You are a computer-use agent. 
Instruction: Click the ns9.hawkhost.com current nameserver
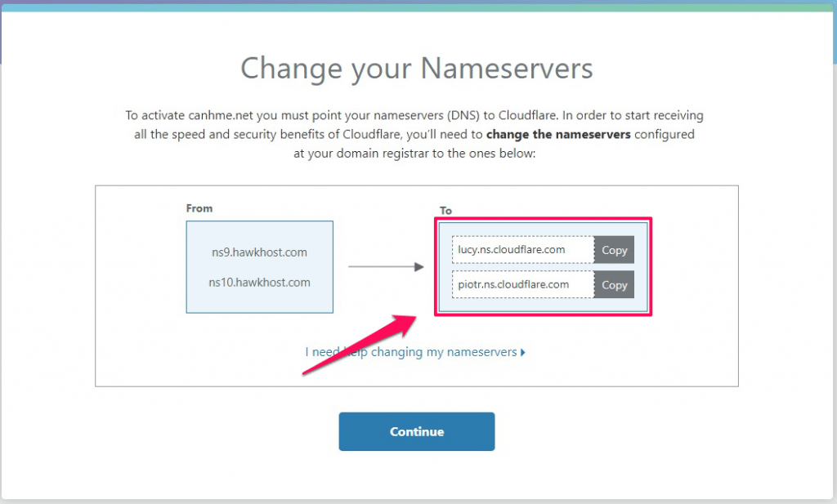[x=259, y=252]
